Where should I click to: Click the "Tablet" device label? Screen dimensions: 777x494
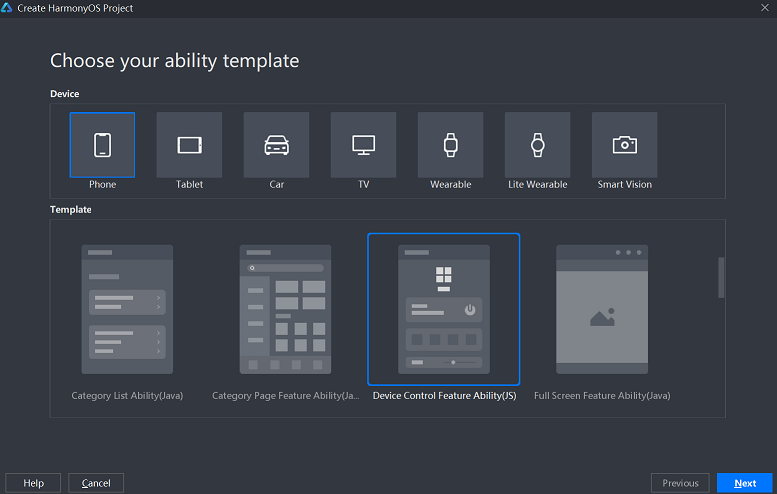189,184
